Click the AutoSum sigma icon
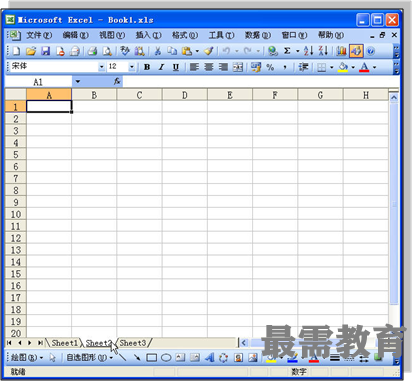The height and width of the screenshot is (381, 413). [287, 51]
